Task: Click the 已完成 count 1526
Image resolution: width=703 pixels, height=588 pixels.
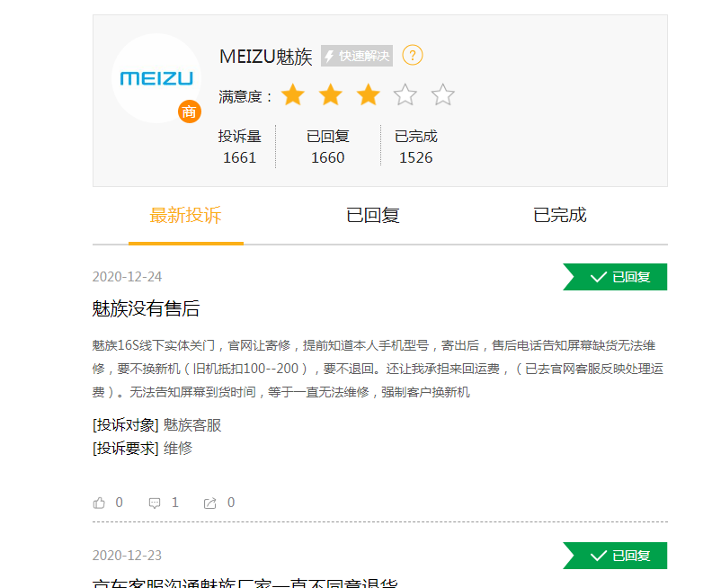Action: (x=416, y=158)
